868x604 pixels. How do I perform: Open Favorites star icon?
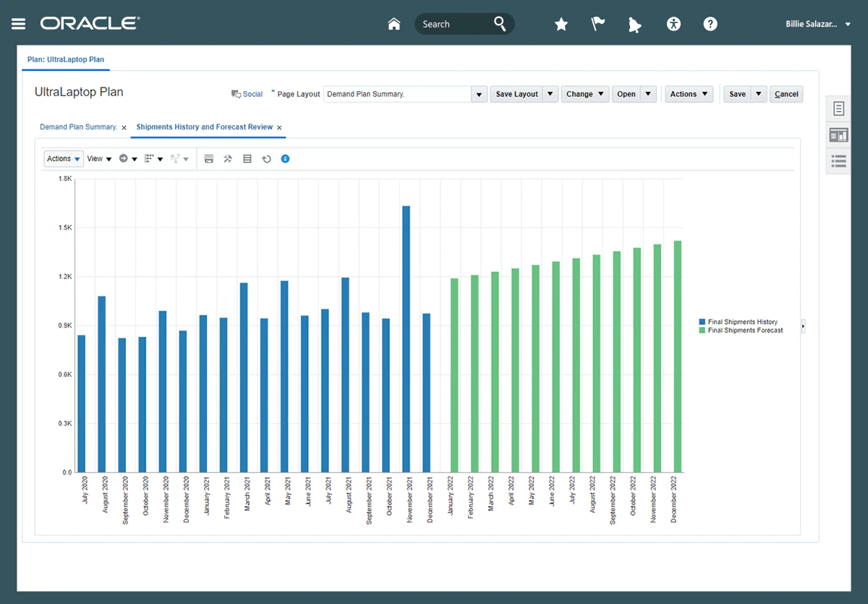click(x=561, y=24)
